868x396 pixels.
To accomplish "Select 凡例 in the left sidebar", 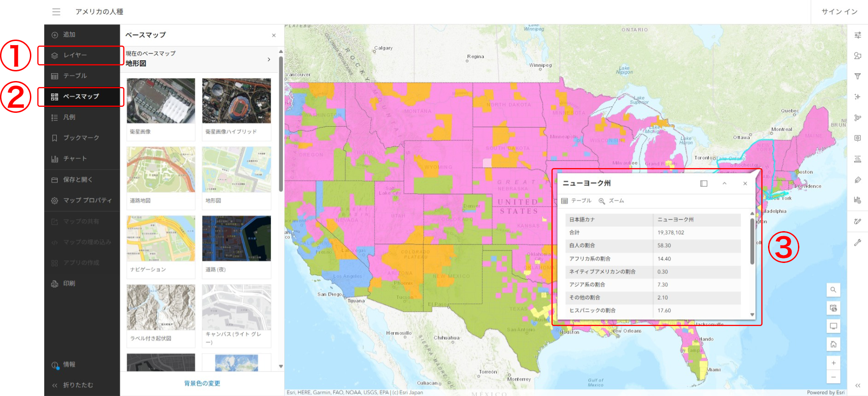I will pos(69,117).
